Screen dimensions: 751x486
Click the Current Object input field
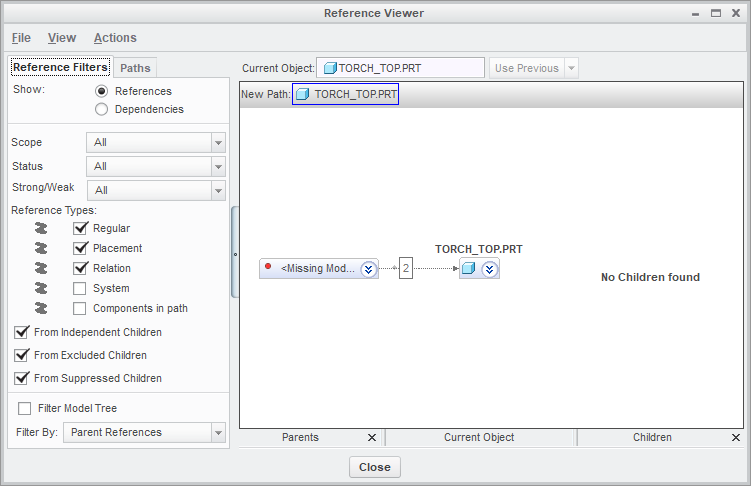[400, 68]
